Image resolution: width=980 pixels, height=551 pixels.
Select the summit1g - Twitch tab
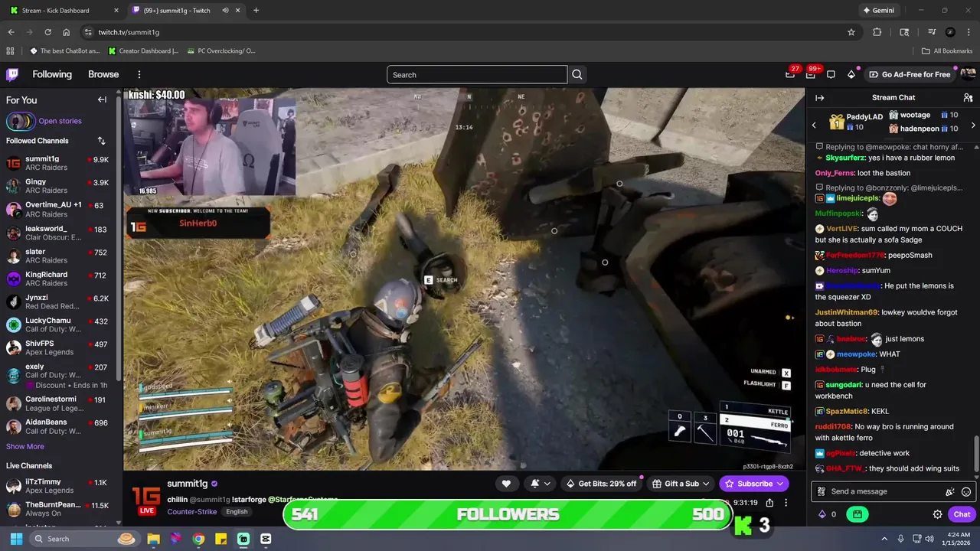[x=184, y=11]
